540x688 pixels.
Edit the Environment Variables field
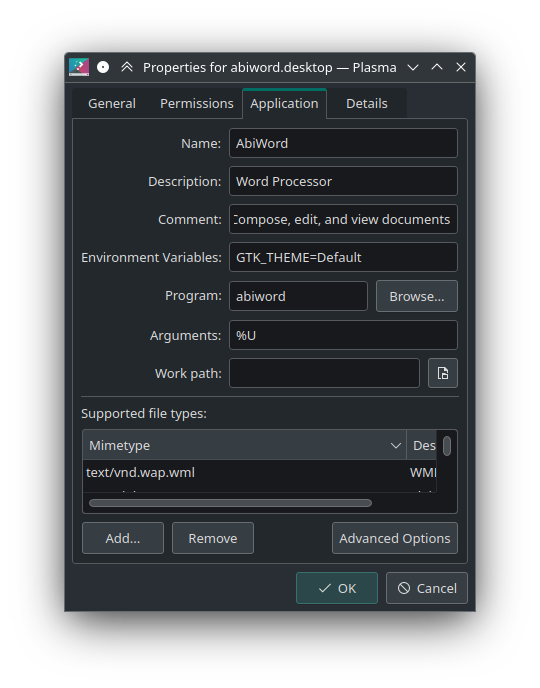(343, 257)
